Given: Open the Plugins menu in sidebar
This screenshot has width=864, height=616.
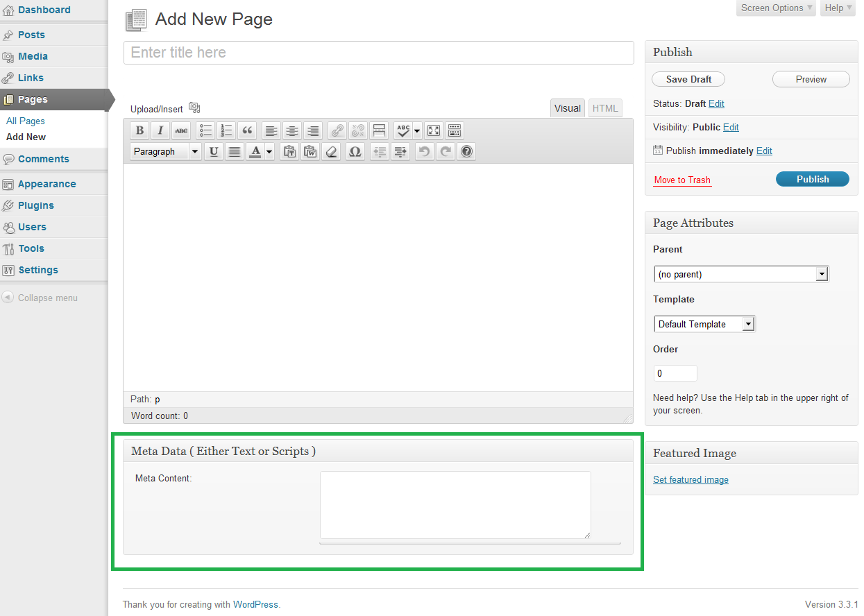Looking at the screenshot, I should pos(36,205).
